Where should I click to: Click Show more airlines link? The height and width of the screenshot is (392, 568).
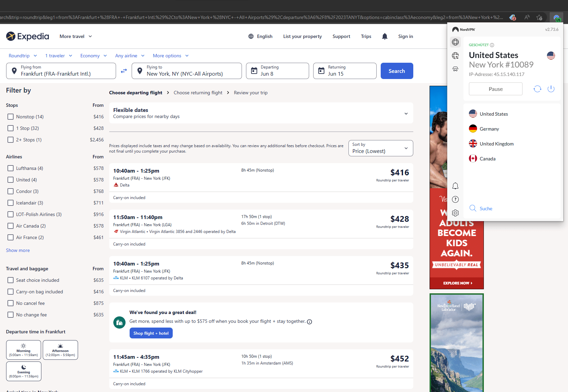(x=18, y=250)
